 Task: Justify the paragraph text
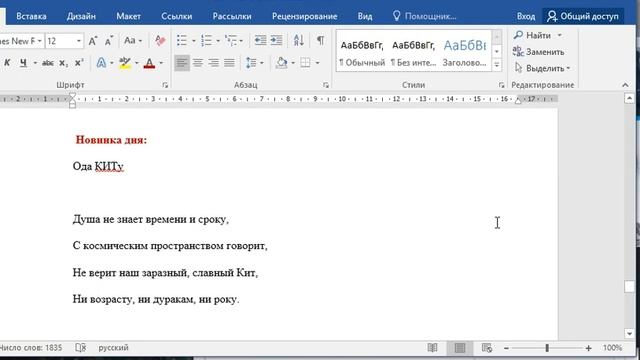click(229, 63)
